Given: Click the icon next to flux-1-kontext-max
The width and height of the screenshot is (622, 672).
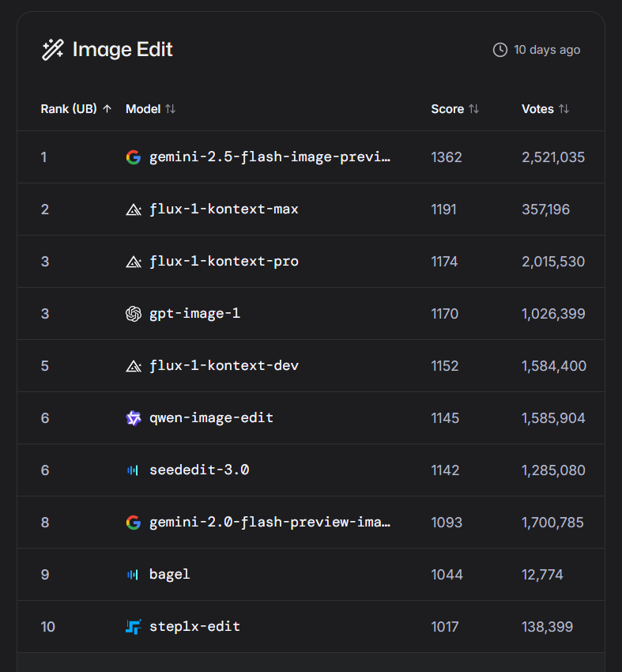Looking at the screenshot, I should coord(134,210).
